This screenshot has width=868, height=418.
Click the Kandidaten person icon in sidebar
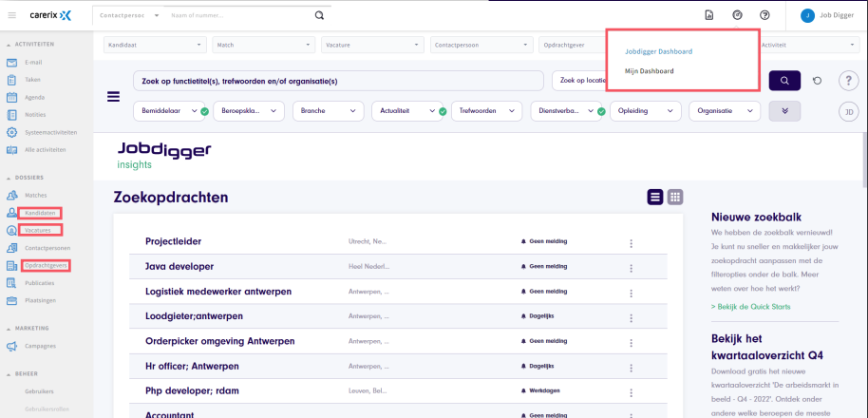(x=11, y=213)
